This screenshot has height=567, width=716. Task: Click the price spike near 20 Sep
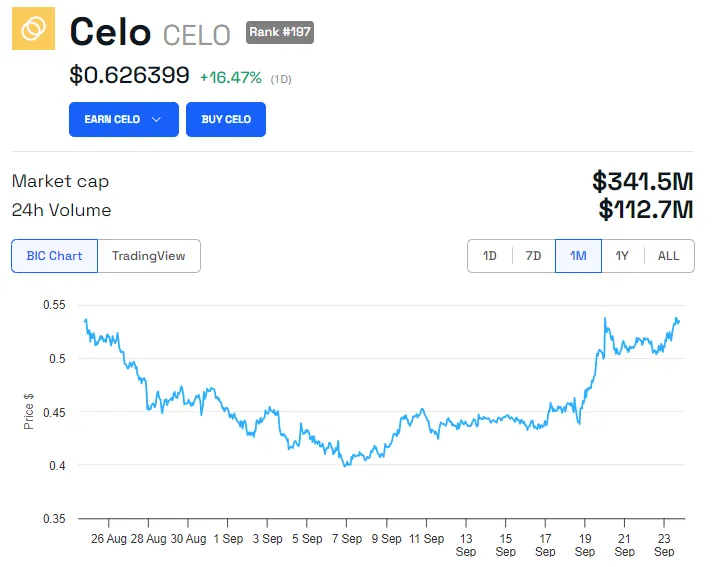[x=605, y=320]
